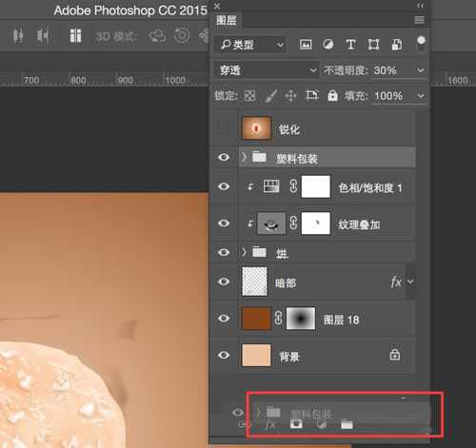This screenshot has height=448, width=476.
Task: Click the distribute horizontal centers icon in options bar
Action: click(x=18, y=35)
